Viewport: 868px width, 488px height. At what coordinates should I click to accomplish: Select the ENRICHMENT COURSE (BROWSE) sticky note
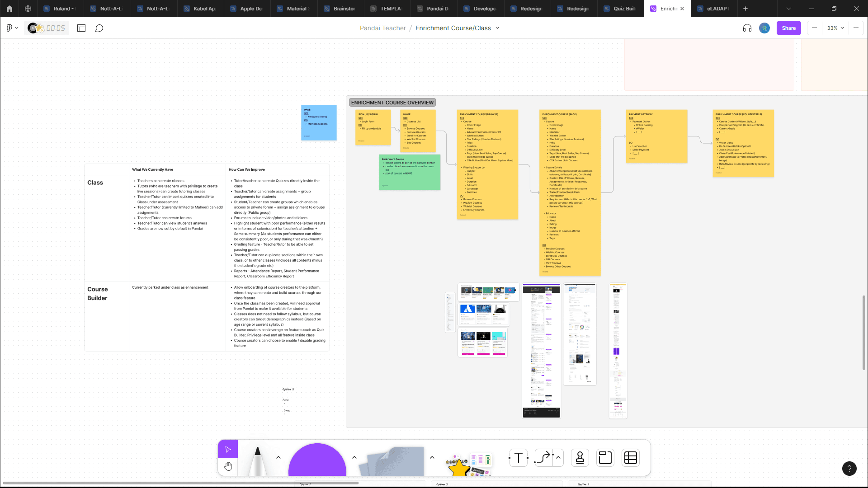click(x=487, y=164)
